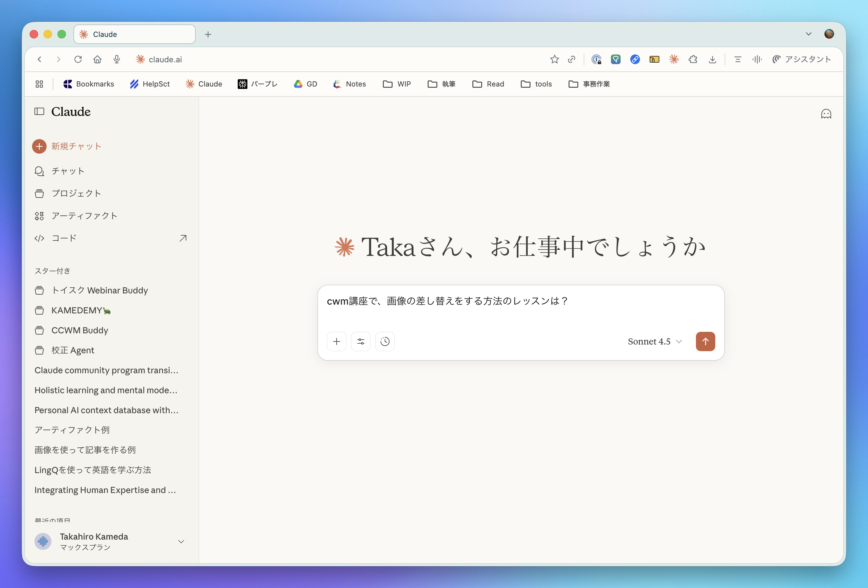The height and width of the screenshot is (588, 868).
Task: Bookmark page with the star icon
Action: 554,59
